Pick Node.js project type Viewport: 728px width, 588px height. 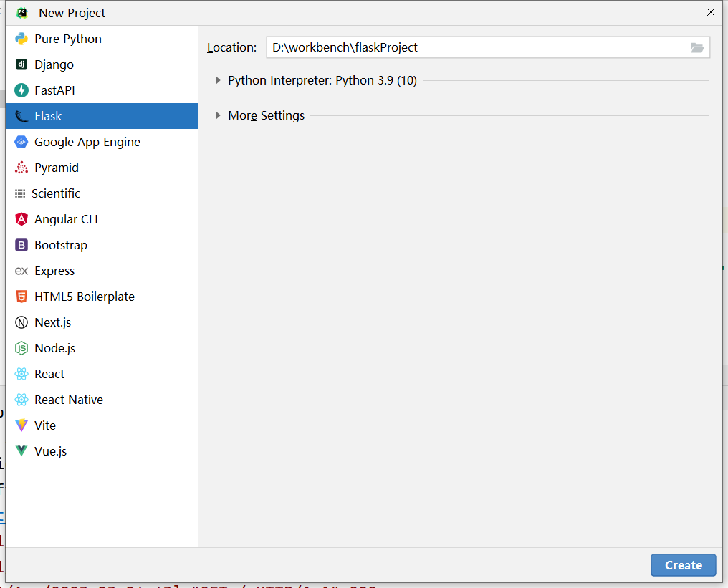(102, 348)
